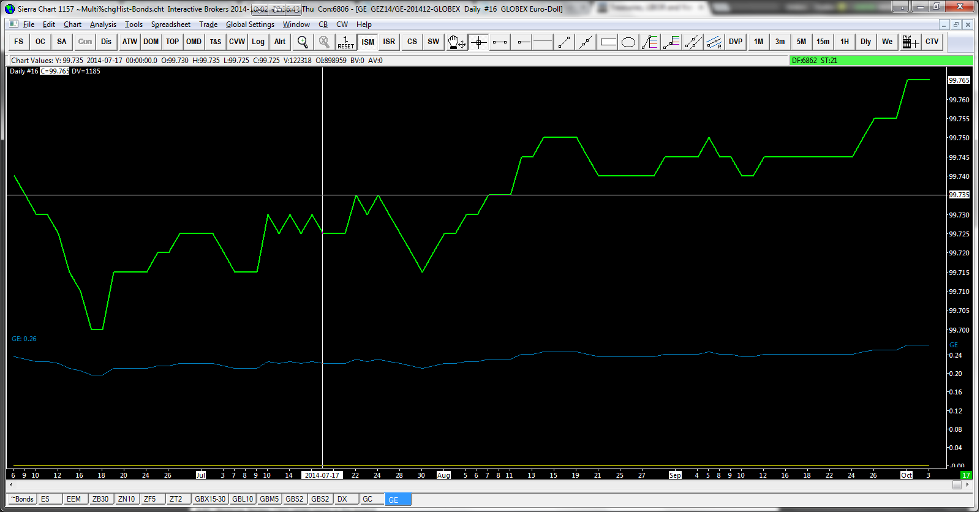Select the horizontal line drawing tool
980x512 pixels.
tap(543, 42)
